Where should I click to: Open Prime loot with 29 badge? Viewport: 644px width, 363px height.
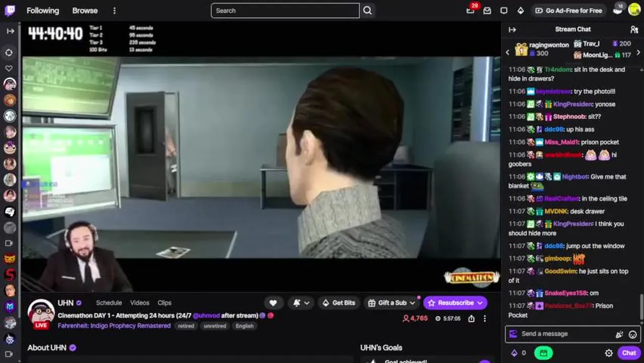pyautogui.click(x=471, y=10)
